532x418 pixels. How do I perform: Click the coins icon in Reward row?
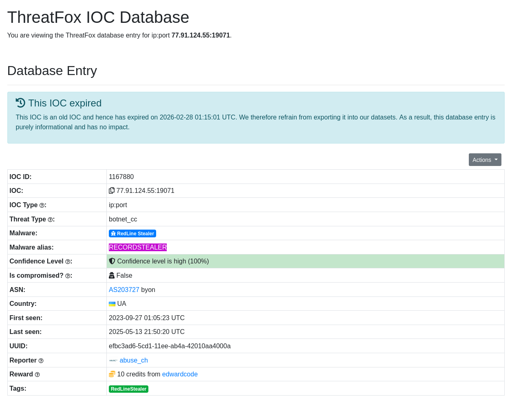click(112, 374)
